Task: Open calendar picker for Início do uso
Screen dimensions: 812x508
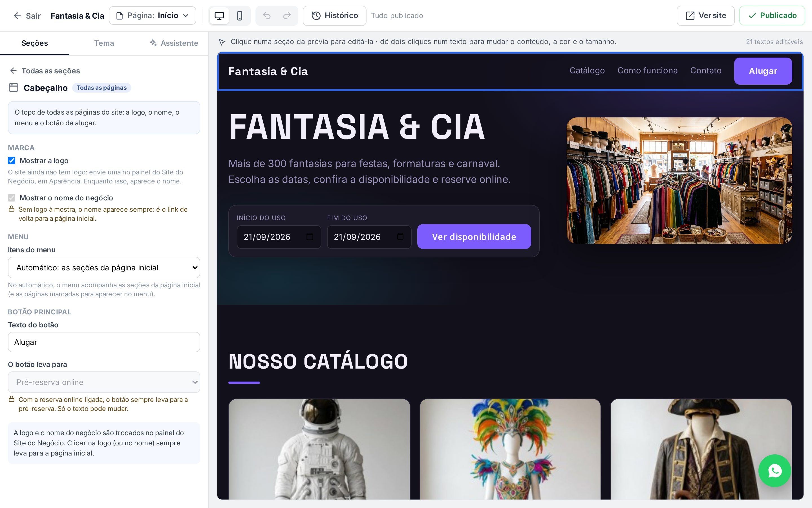Action: click(x=310, y=237)
